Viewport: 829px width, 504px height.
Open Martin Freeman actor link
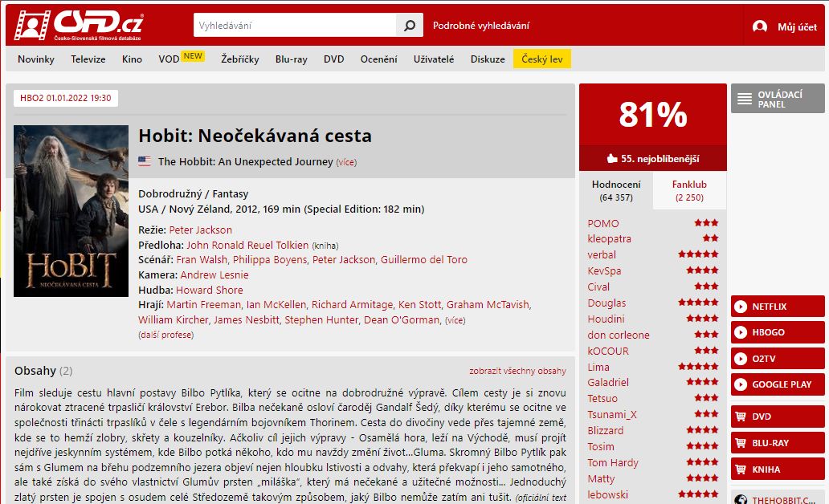(x=203, y=305)
